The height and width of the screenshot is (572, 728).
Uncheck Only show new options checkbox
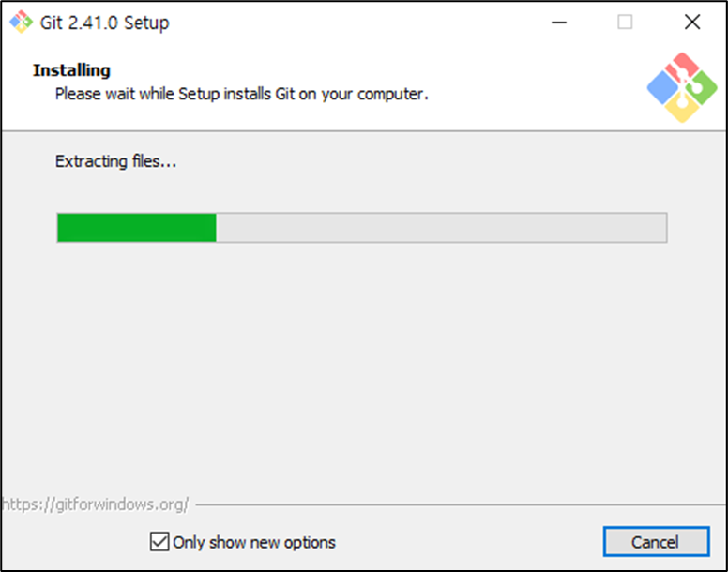159,541
